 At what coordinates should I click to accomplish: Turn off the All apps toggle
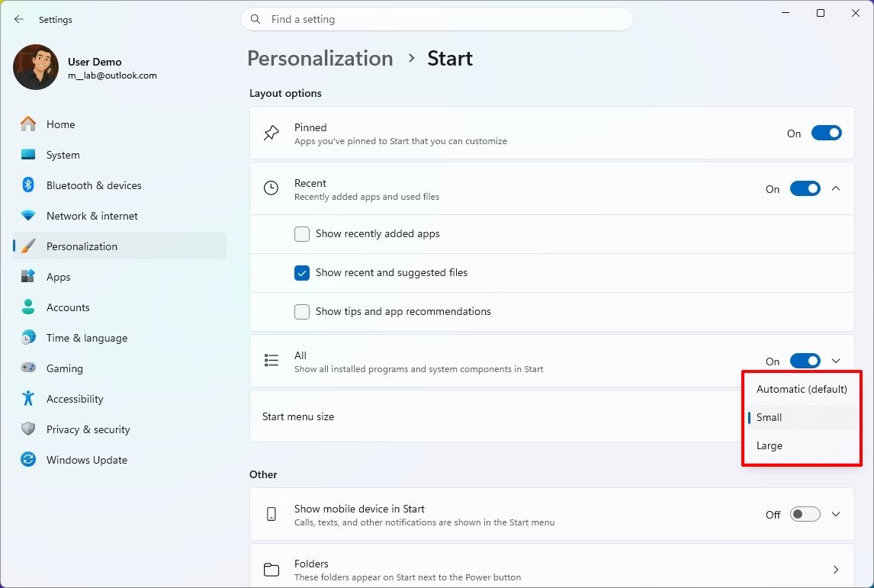805,361
